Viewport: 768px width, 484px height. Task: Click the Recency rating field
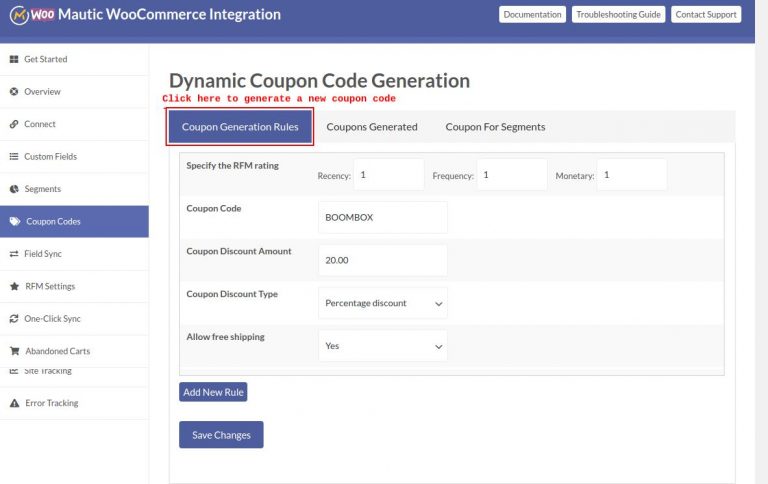389,175
